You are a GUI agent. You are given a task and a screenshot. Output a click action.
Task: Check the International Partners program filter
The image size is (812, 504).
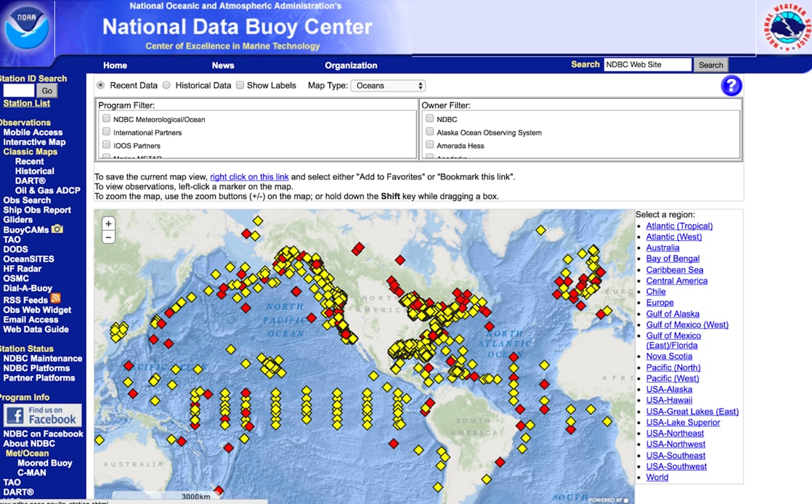point(106,131)
